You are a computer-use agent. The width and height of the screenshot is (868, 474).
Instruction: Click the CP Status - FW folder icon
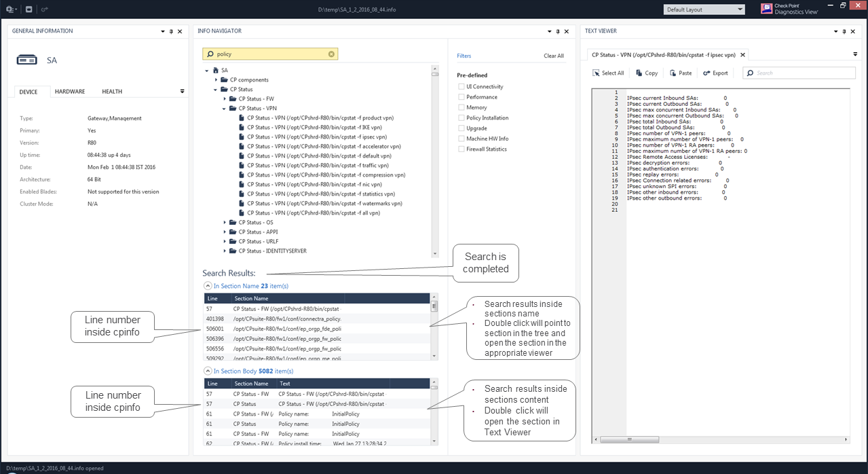pyautogui.click(x=233, y=99)
